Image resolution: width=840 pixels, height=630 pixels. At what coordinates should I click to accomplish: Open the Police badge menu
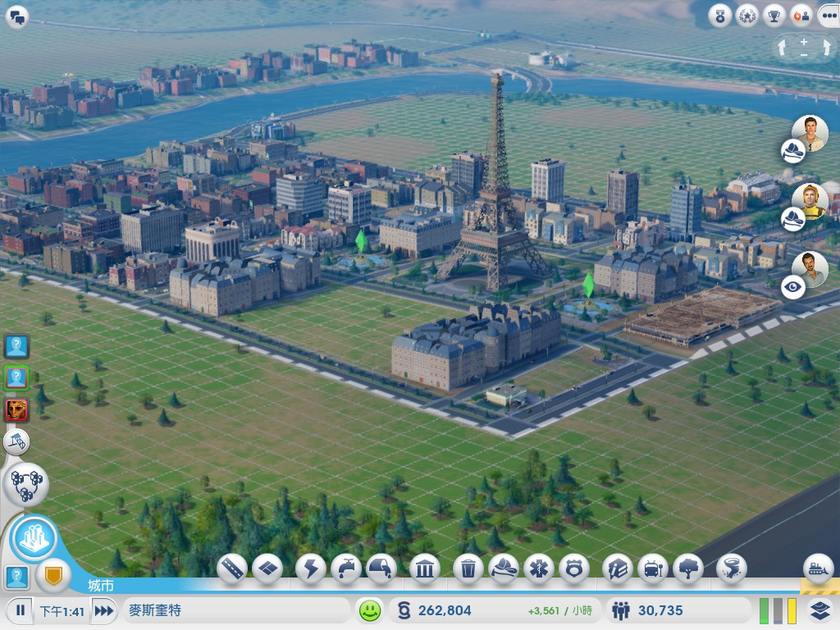point(574,569)
